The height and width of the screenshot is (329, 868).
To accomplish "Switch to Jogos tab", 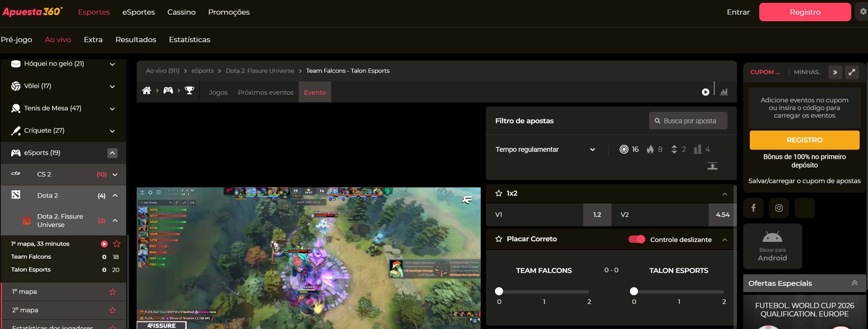I will point(218,92).
